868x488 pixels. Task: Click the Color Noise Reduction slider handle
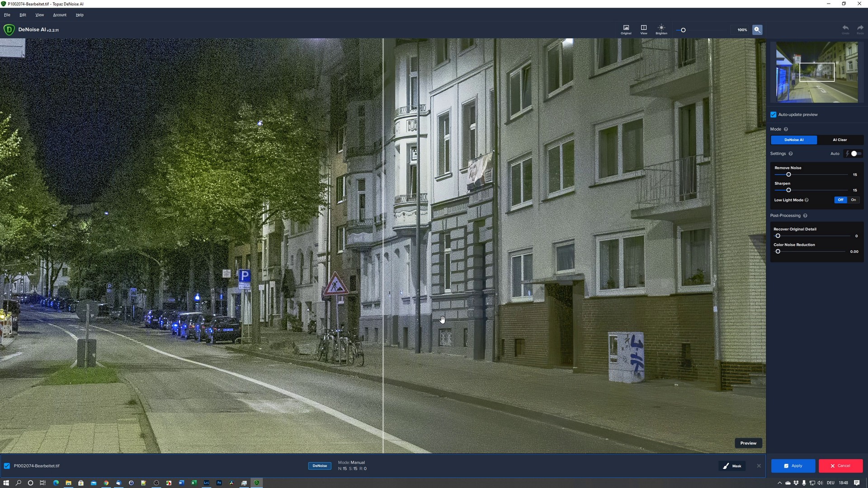pyautogui.click(x=778, y=252)
